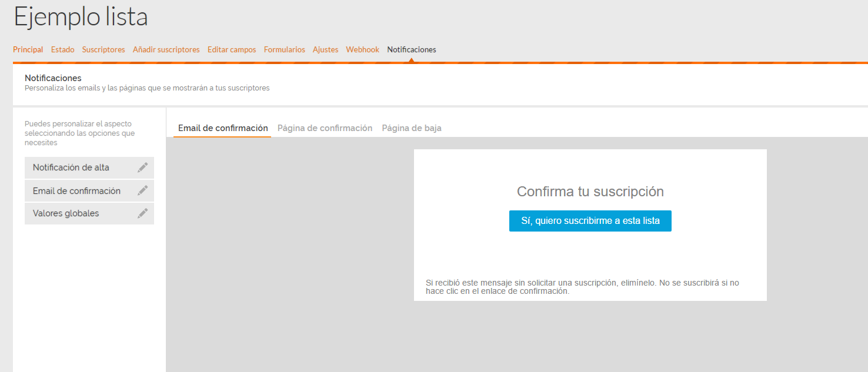Switch to the Formularios tab

[285, 50]
